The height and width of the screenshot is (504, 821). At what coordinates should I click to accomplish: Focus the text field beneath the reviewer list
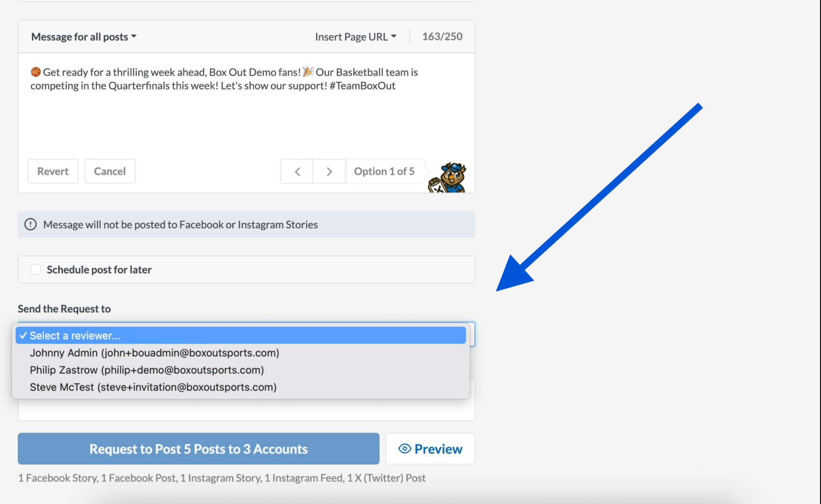click(x=246, y=410)
